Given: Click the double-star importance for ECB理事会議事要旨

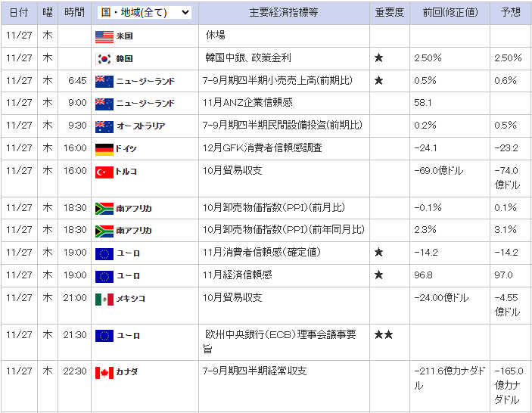Looking at the screenshot, I should (384, 335).
